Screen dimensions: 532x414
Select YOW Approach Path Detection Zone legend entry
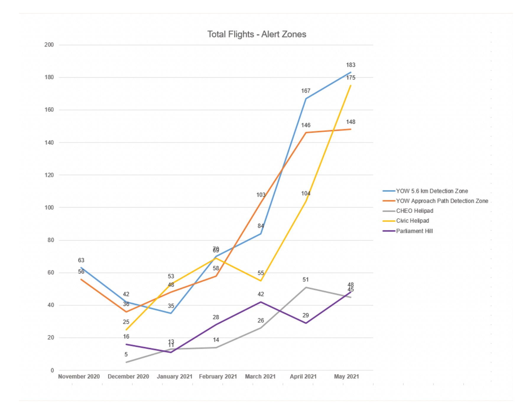442,201
